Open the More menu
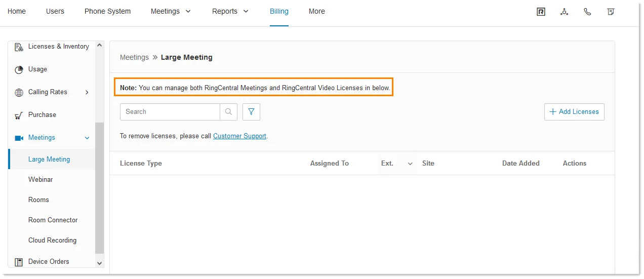Image resolution: width=644 pixels, height=279 pixels. tap(317, 11)
